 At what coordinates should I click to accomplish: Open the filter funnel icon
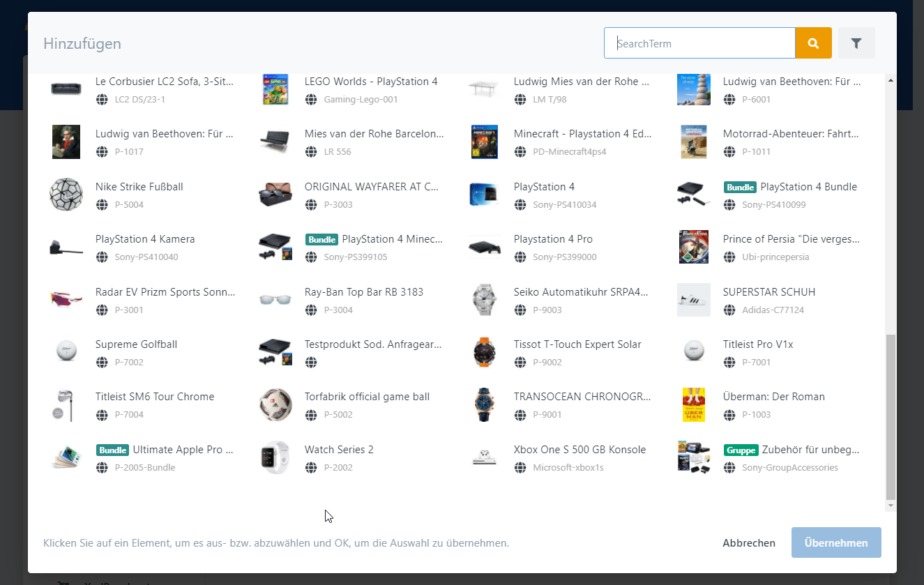(856, 43)
